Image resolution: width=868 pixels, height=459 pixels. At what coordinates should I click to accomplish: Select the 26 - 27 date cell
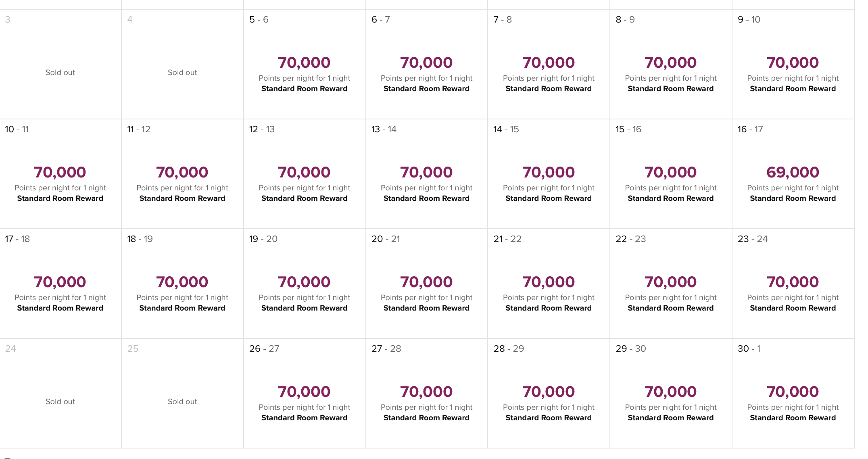click(305, 394)
